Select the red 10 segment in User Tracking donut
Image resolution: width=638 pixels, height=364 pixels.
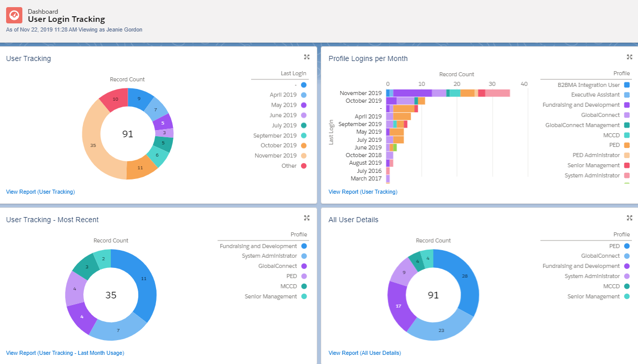(115, 99)
